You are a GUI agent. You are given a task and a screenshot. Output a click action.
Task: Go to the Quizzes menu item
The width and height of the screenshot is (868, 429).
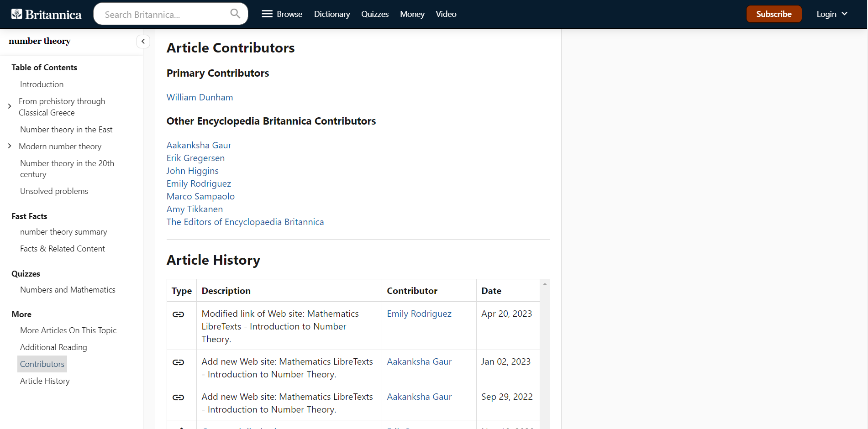point(374,14)
